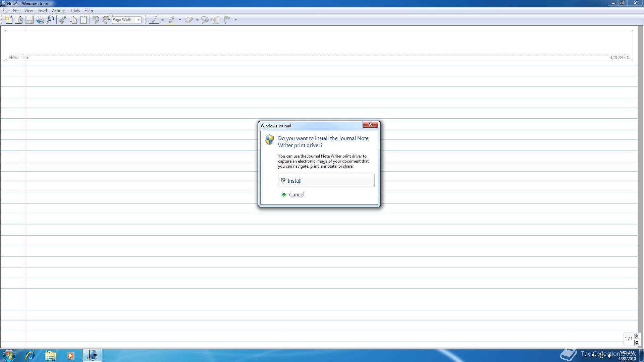This screenshot has width=644, height=362.
Task: Open the Pen tool options dropdown arrow
Action: pyautogui.click(x=162, y=20)
